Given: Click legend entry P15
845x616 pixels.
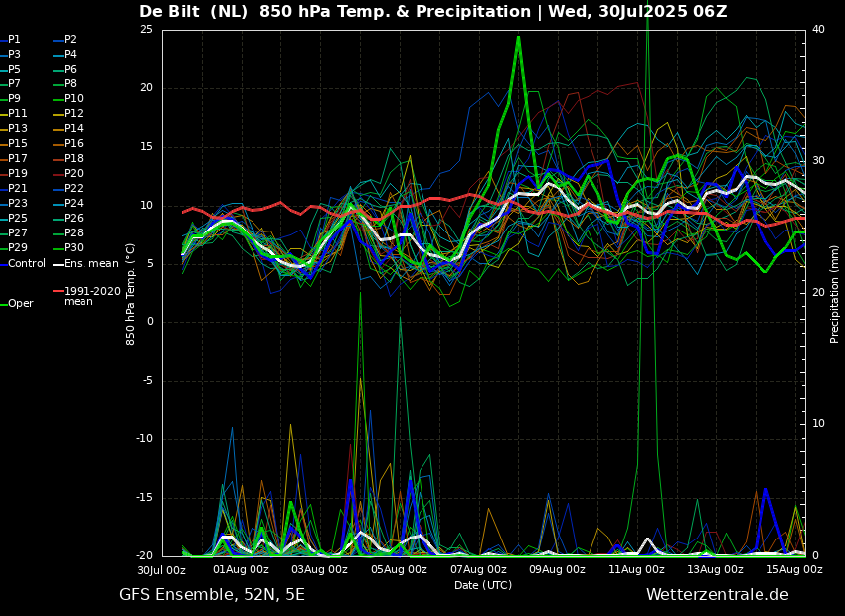Looking at the screenshot, I should tap(18, 143).
